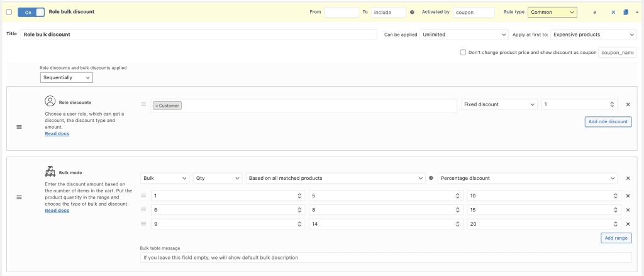Click drag handle of bulk range row 6
The image size is (644, 276).
tap(143, 210)
